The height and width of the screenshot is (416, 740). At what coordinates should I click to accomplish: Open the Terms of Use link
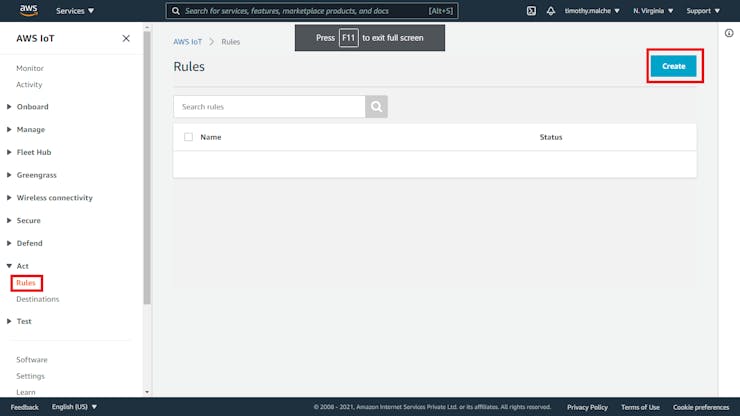640,407
